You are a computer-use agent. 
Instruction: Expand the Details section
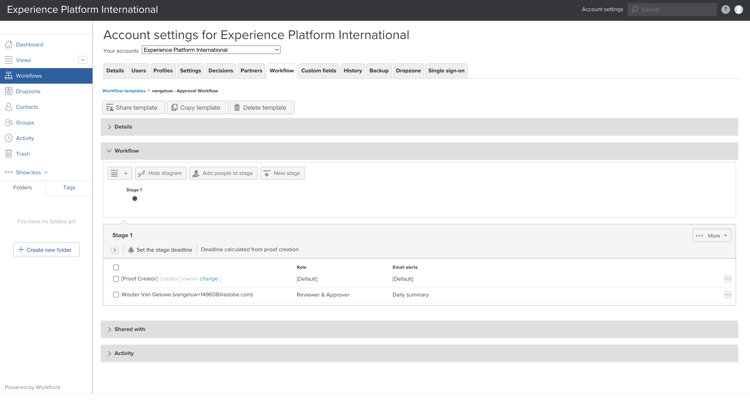[123, 127]
